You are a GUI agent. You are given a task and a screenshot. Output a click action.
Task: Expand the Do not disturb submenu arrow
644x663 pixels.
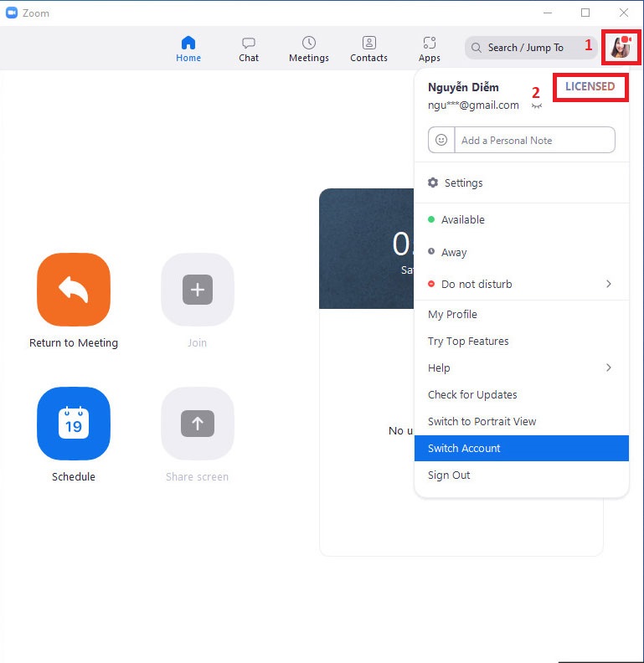609,284
